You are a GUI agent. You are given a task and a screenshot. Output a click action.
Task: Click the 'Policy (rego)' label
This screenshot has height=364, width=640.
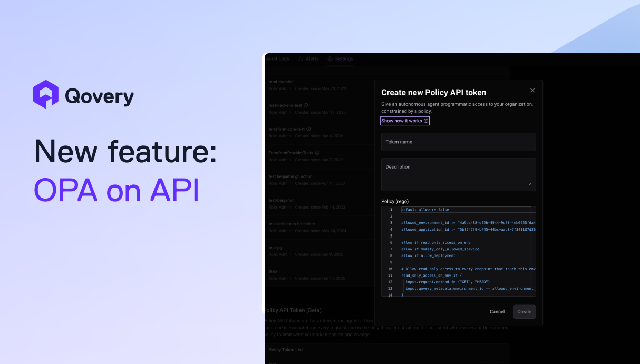(395, 201)
